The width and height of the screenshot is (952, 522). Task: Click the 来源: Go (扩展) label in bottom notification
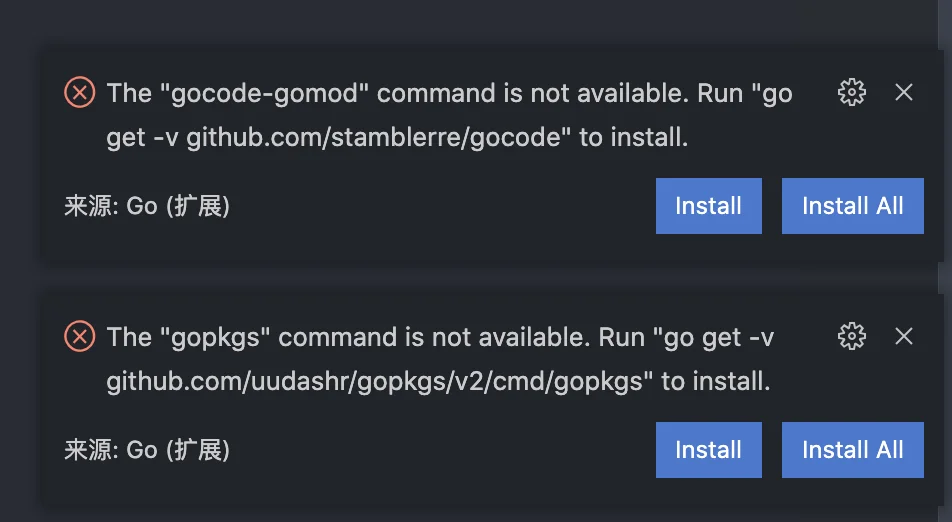click(147, 450)
